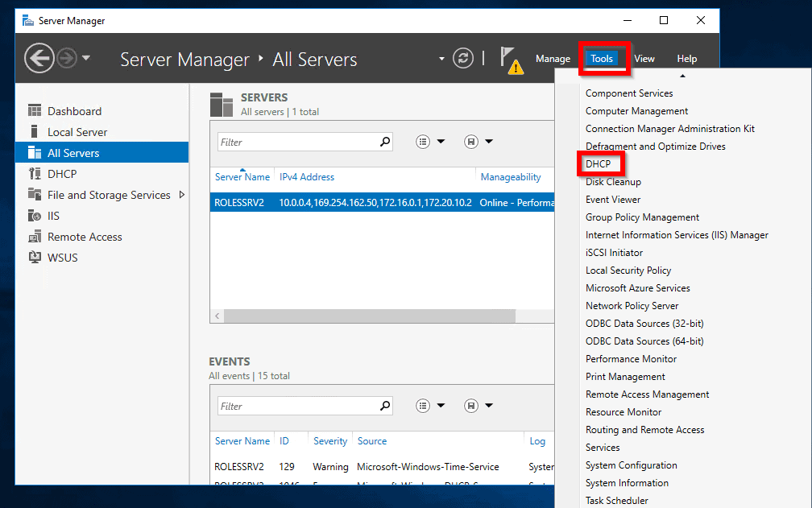Viewport: 812px width, 508px height.
Task: Select All Servers icon in sidebar
Action: pos(35,153)
